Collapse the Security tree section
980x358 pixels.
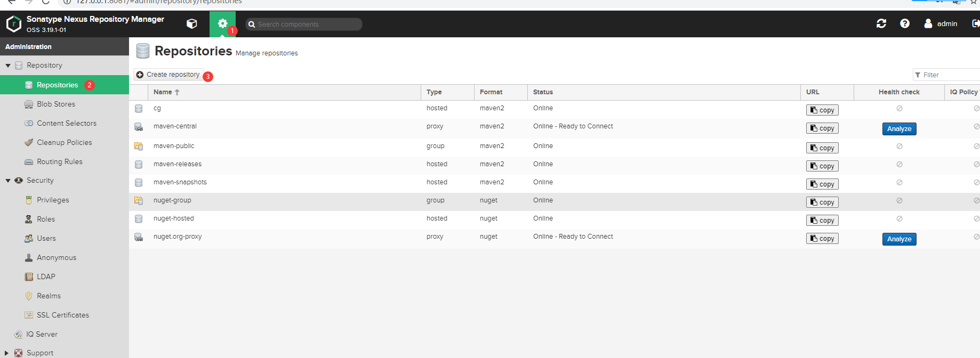(8, 181)
